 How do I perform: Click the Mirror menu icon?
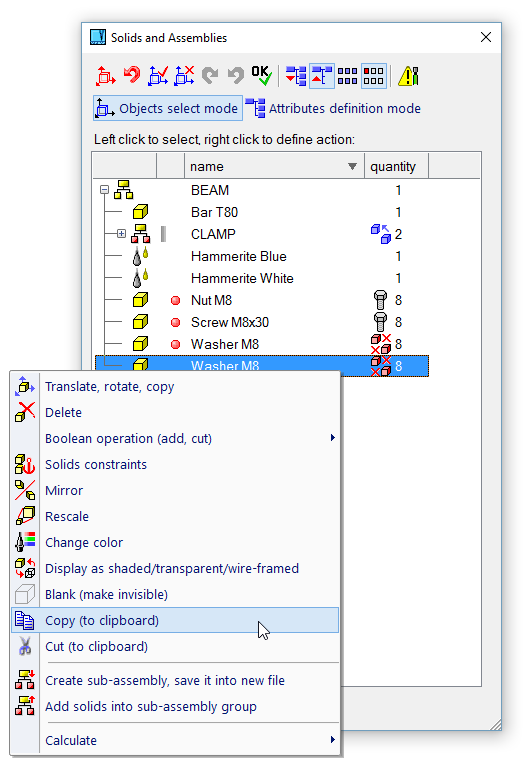[x=25, y=490]
